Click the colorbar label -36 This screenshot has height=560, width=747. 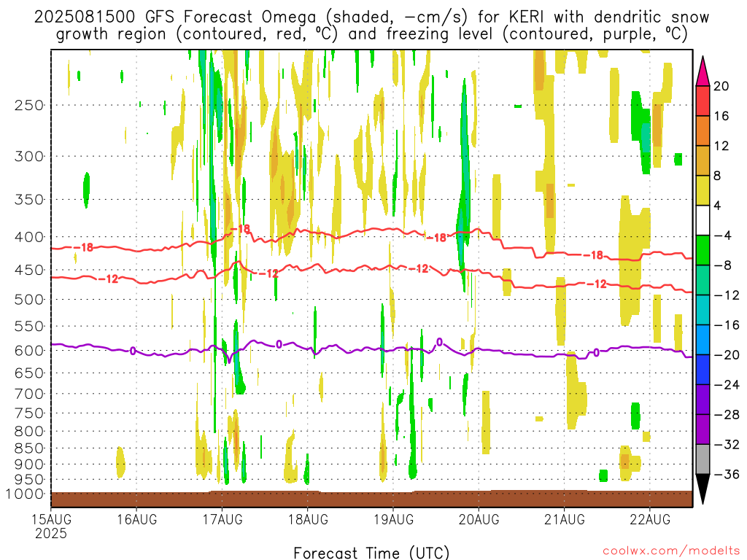[727, 474]
